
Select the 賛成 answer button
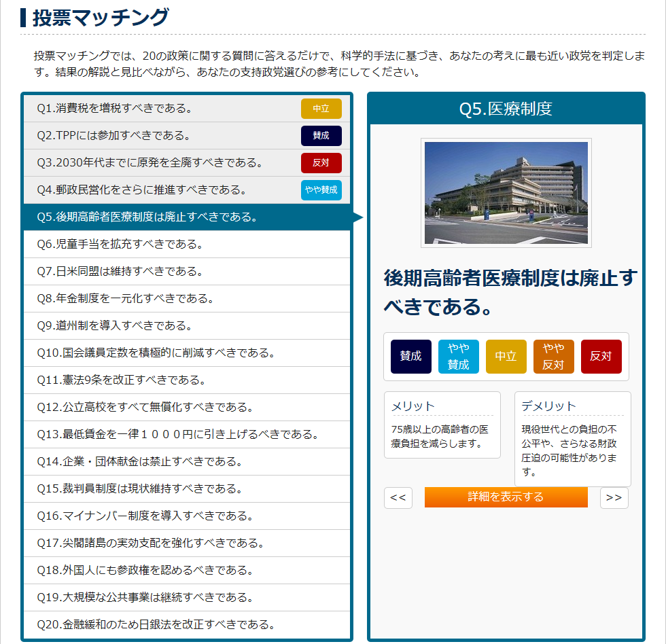click(x=411, y=357)
